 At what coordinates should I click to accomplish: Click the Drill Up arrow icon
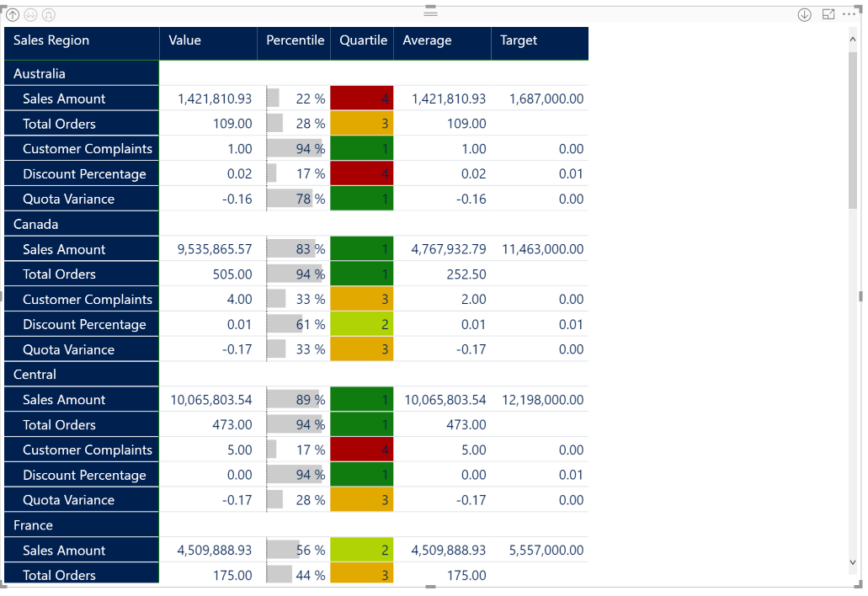[x=13, y=14]
